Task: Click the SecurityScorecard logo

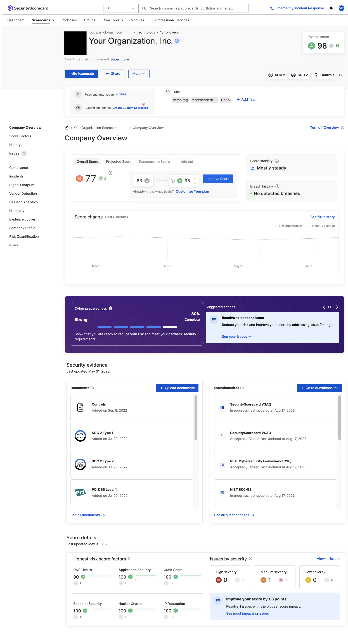Action: click(x=28, y=8)
